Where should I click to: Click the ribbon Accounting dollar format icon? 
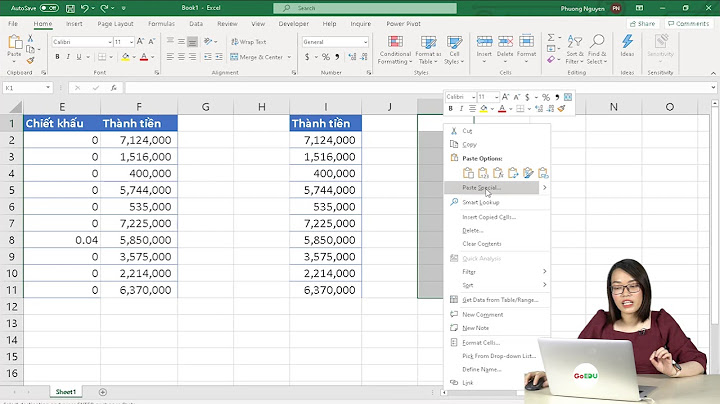[x=307, y=57]
